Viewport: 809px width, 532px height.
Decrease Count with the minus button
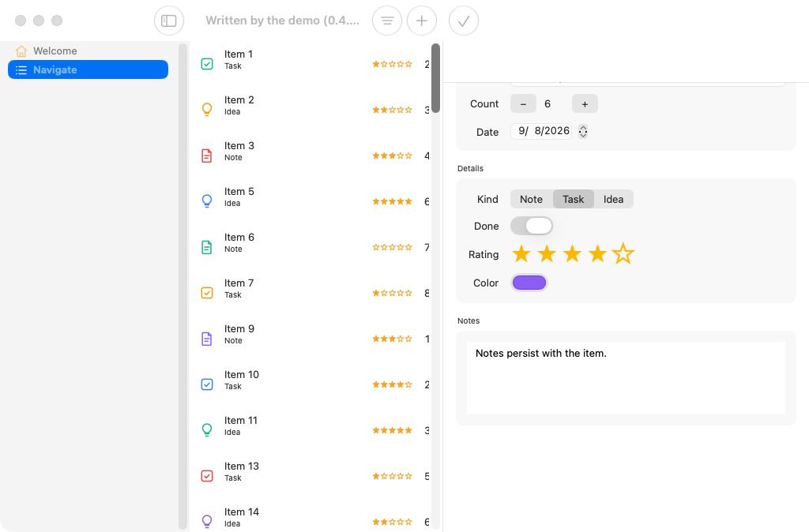click(x=523, y=104)
